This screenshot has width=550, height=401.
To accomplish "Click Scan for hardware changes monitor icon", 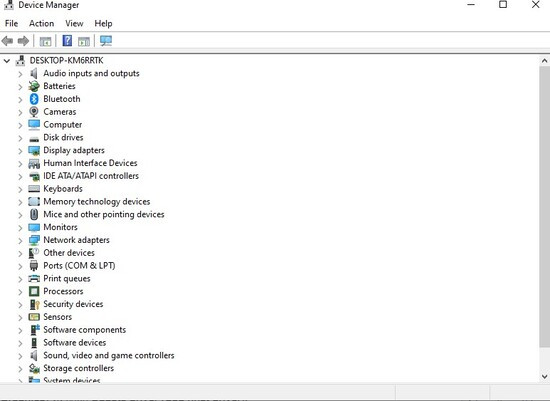I will click(106, 41).
